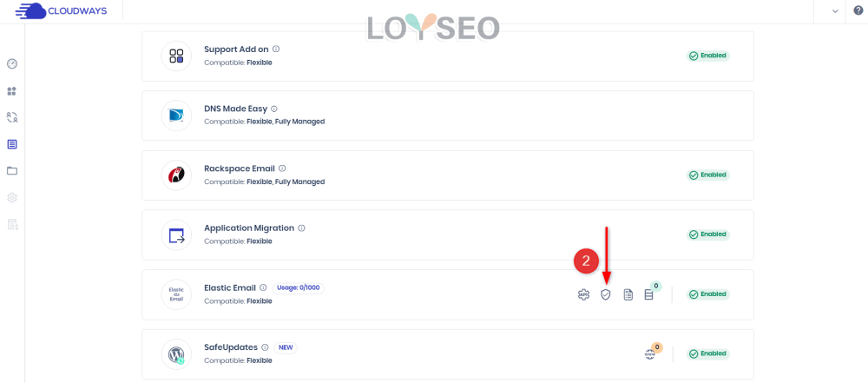Click the NEW badge beside SafeUpdates

tap(286, 347)
